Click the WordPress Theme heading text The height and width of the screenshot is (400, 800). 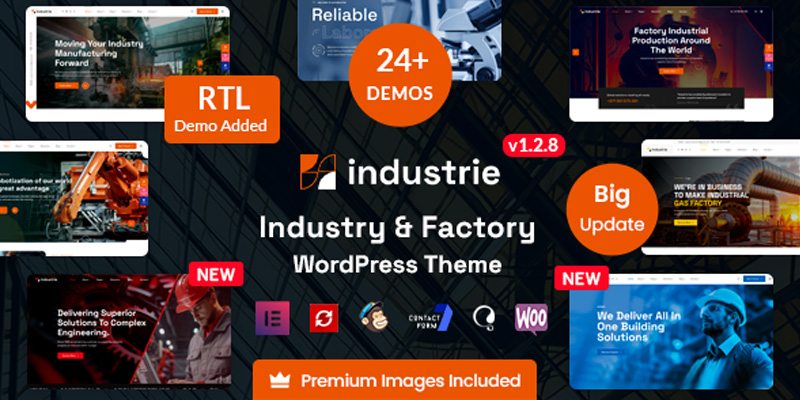[397, 264]
